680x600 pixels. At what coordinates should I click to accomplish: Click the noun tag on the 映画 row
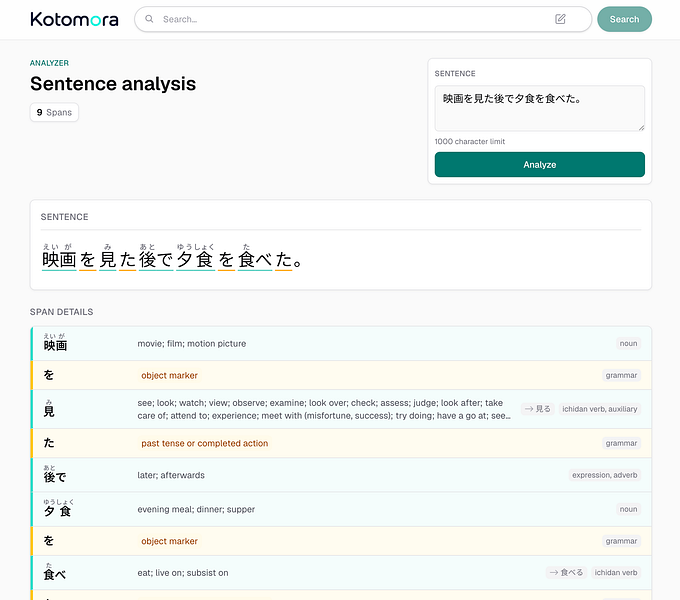point(628,343)
